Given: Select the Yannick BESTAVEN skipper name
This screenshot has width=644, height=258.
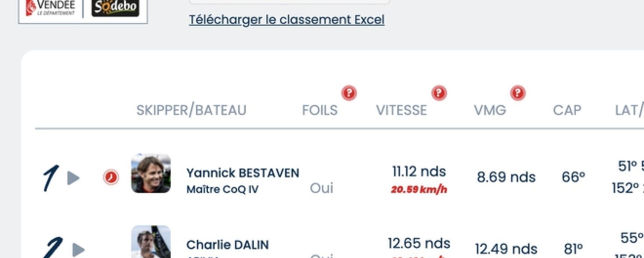Looking at the screenshot, I should [x=243, y=173].
